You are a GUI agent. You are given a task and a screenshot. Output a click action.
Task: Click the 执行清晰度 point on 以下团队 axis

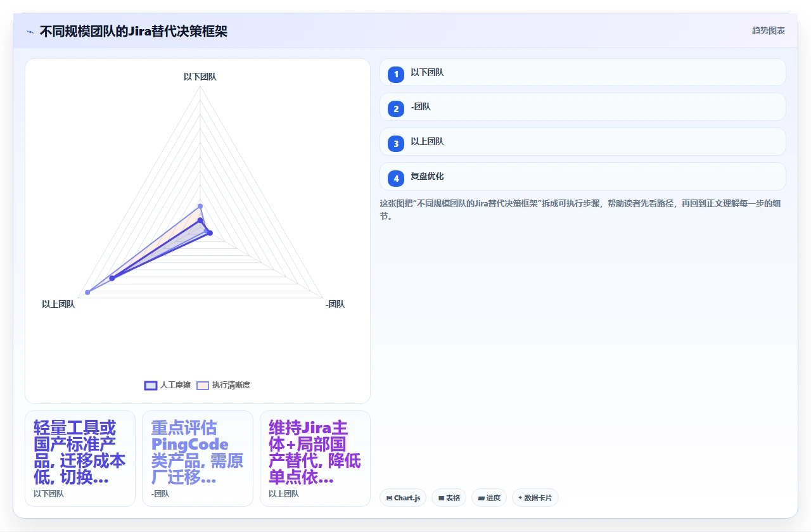coord(200,206)
